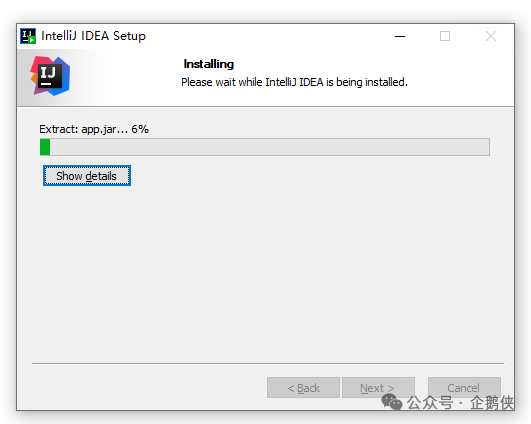
Task: Click the greyed-out Next button
Action: tap(378, 388)
